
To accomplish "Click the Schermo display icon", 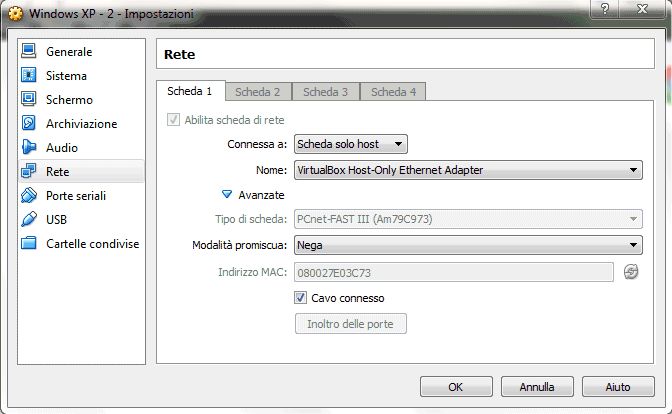I will 29,99.
